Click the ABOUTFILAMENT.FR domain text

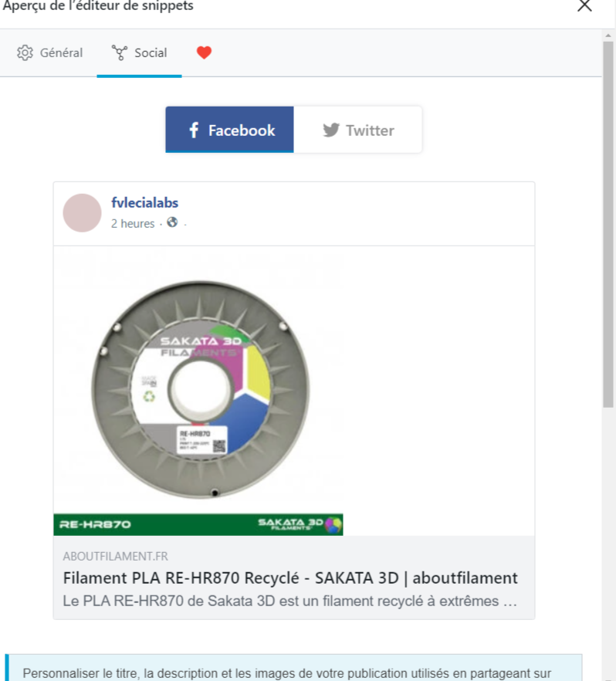(x=115, y=557)
